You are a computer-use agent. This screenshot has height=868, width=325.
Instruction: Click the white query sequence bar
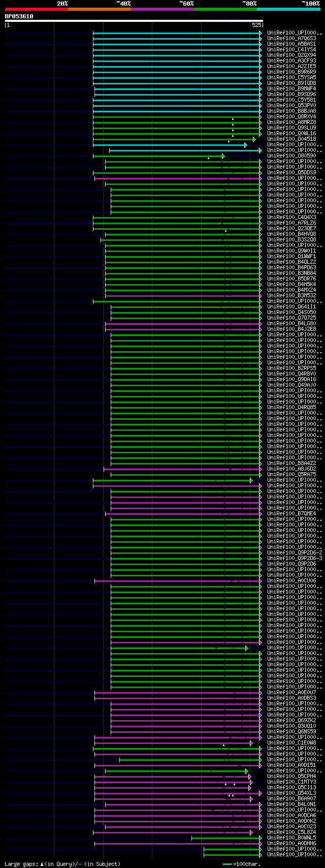click(x=134, y=21)
